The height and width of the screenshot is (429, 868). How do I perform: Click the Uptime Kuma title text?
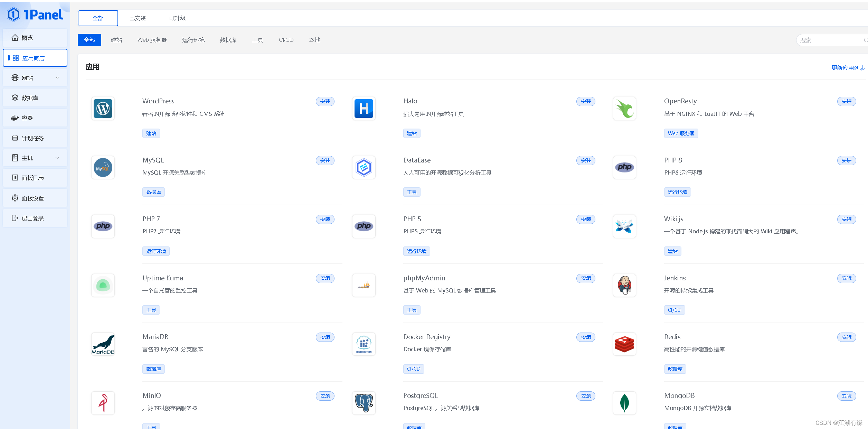(163, 278)
